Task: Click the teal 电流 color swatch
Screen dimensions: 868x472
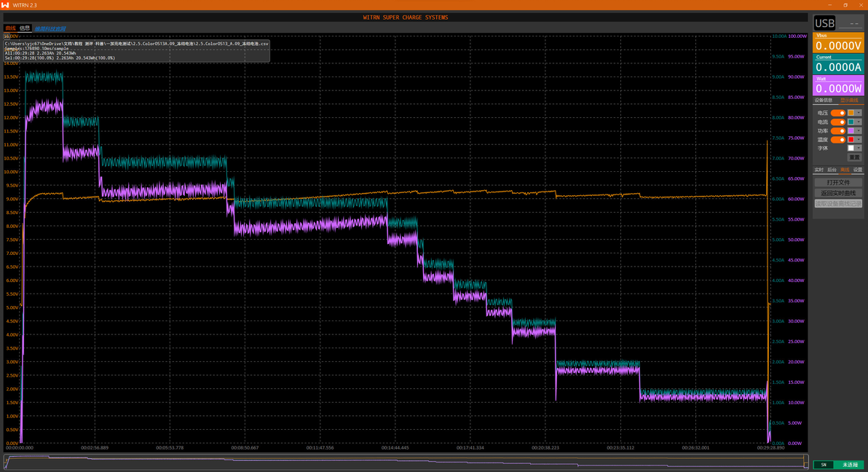Action: click(x=851, y=122)
